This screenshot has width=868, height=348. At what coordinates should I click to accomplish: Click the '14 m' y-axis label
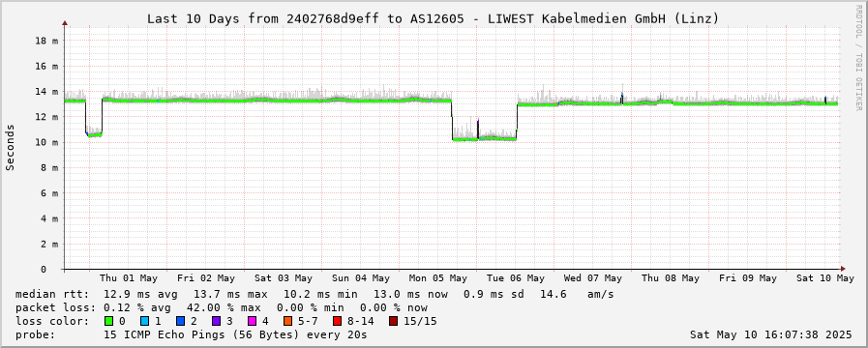click(47, 91)
